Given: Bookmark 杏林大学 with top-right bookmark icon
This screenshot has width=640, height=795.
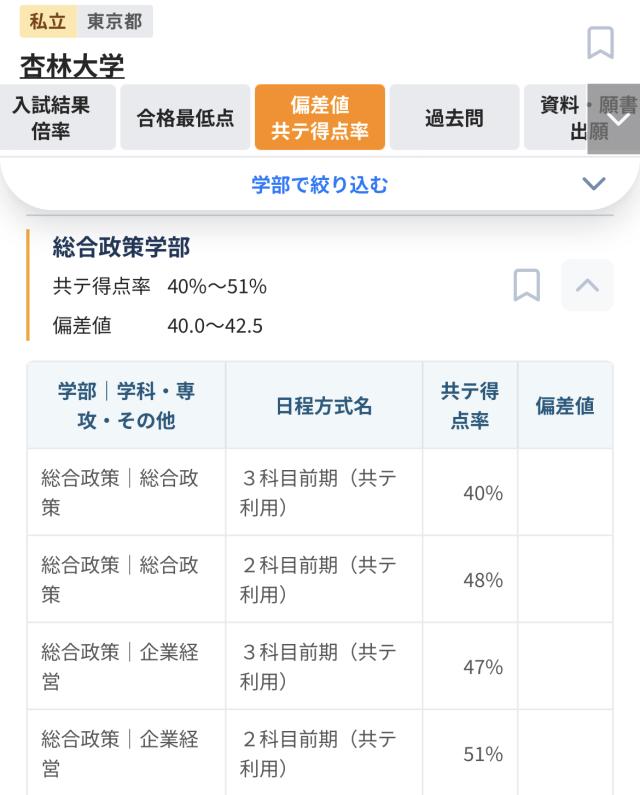Looking at the screenshot, I should pos(600,43).
